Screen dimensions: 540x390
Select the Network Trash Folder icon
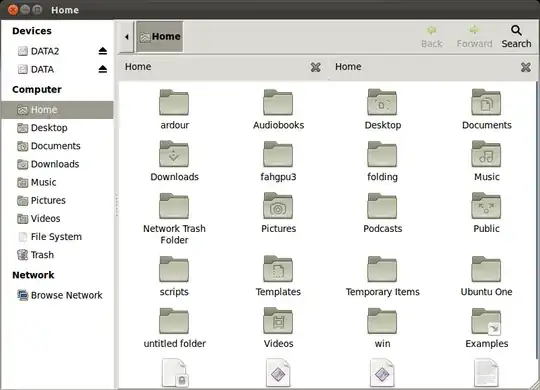[x=174, y=206]
